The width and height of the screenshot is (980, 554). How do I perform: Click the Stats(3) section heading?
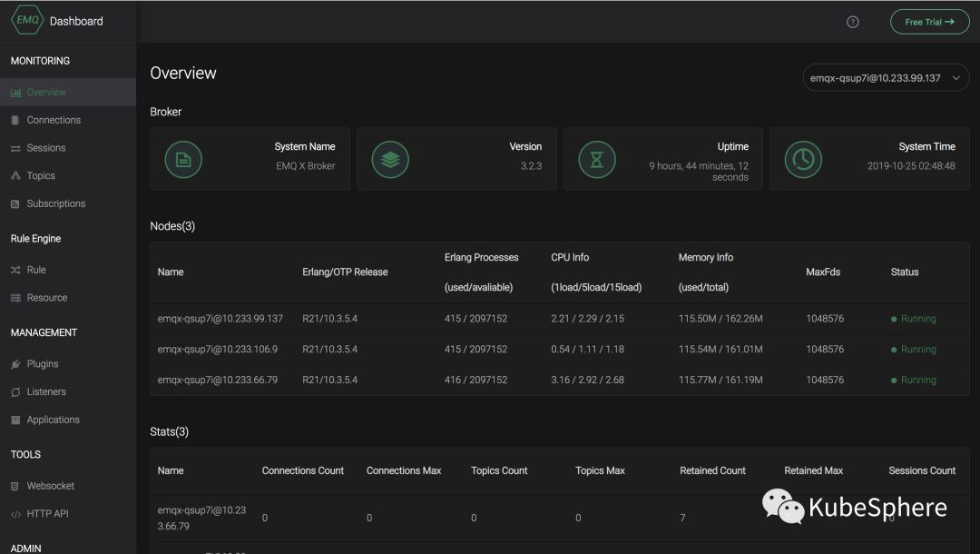170,432
